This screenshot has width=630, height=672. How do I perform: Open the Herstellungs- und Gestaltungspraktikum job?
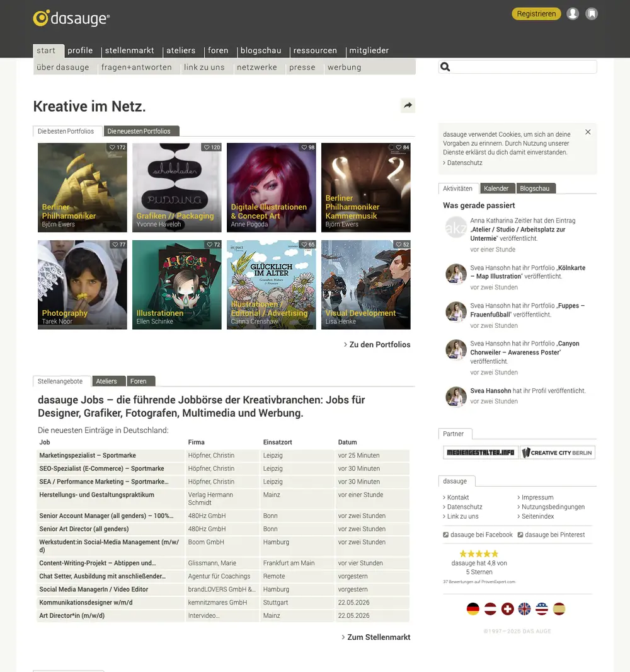coord(97,495)
